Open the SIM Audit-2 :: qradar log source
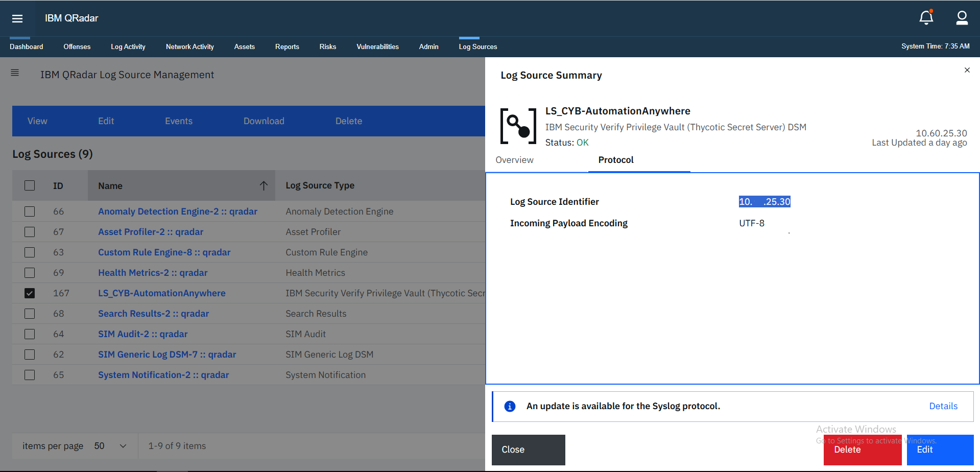The image size is (980, 472). point(142,334)
